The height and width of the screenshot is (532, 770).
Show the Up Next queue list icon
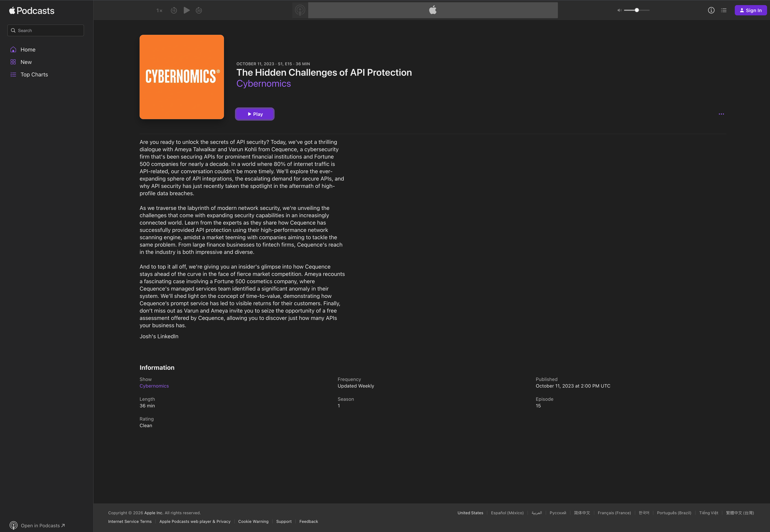pos(724,10)
